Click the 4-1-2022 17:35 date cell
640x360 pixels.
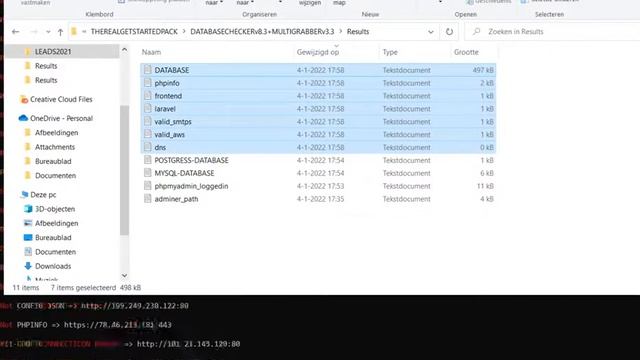(320, 199)
